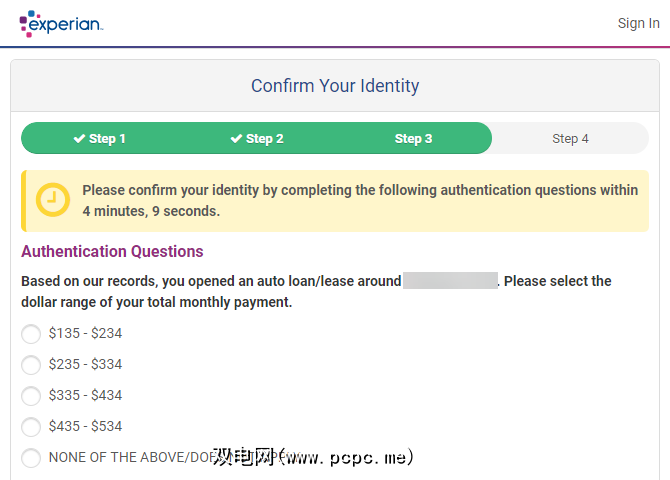The height and width of the screenshot is (480, 670).
Task: Click the Confirm Your Identity heading
Action: click(335, 86)
